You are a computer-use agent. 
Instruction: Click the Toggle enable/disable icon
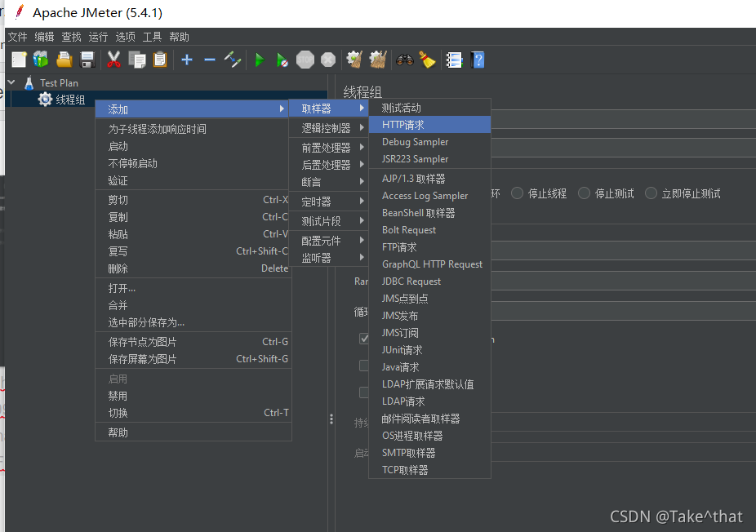coord(233,60)
